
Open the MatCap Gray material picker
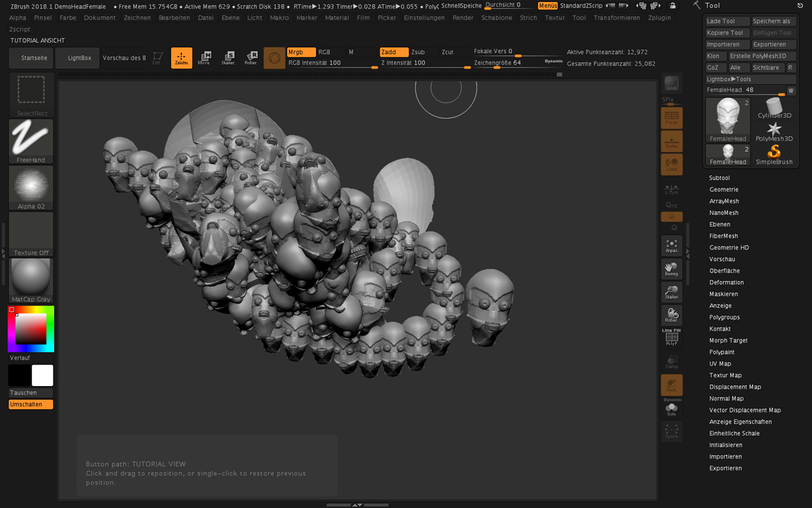[x=31, y=280]
